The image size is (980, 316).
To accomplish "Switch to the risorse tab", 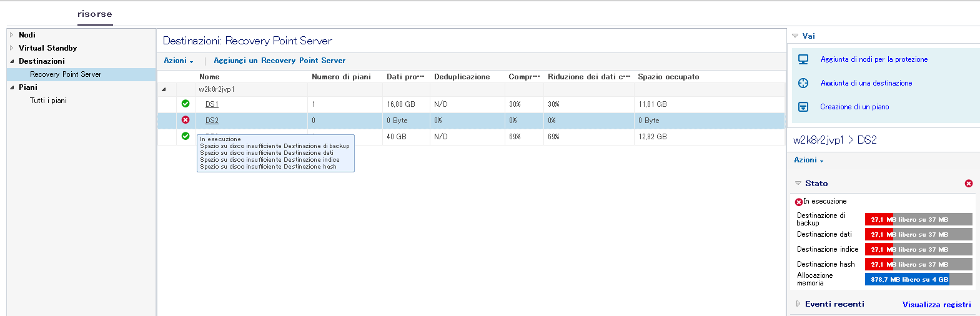I will 95,14.
